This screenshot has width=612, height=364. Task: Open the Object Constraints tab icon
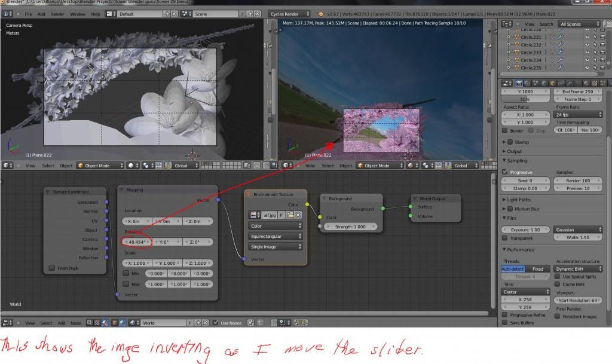pyautogui.click(x=561, y=83)
